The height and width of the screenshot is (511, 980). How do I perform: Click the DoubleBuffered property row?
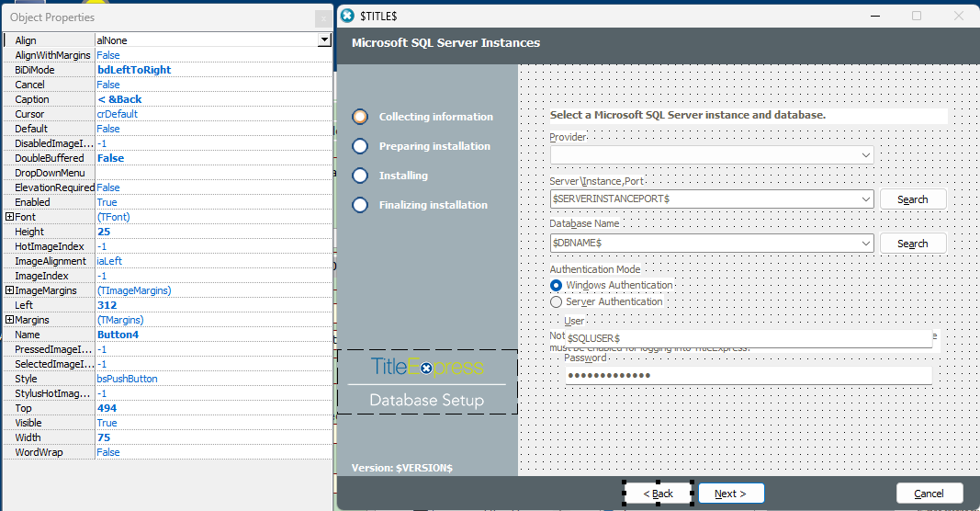(x=167, y=157)
